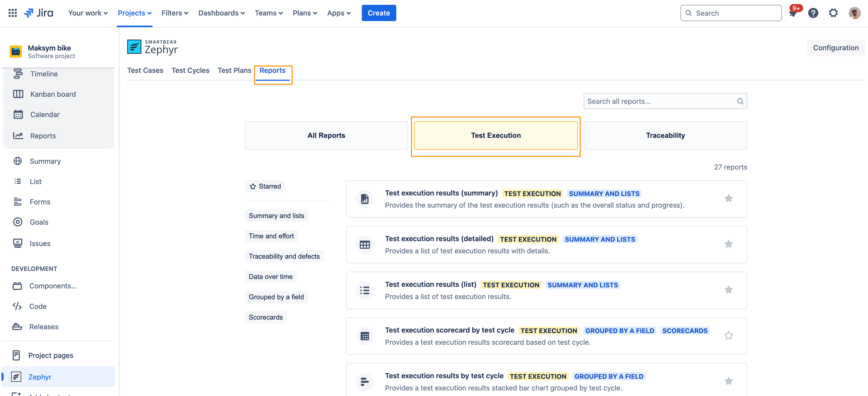
Task: Open Zephyr Configuration settings
Action: pos(836,47)
